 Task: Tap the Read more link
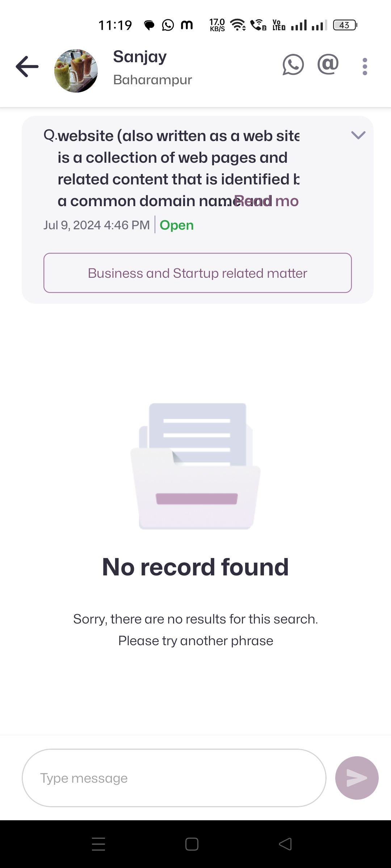tap(267, 201)
